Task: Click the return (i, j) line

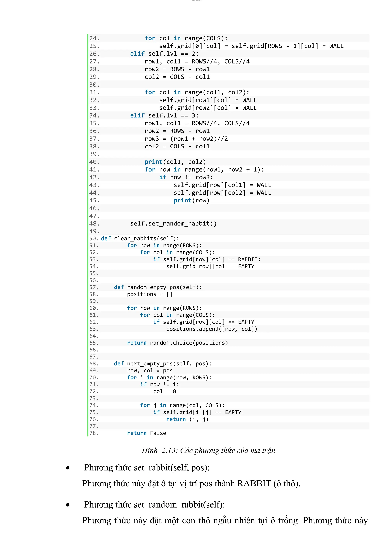Action: point(187,419)
